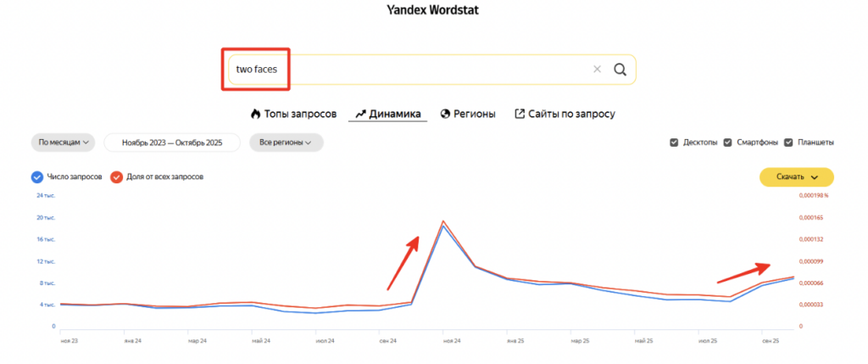Click the magnifying glass search icon
This screenshot has height=364, width=868.
coord(620,70)
